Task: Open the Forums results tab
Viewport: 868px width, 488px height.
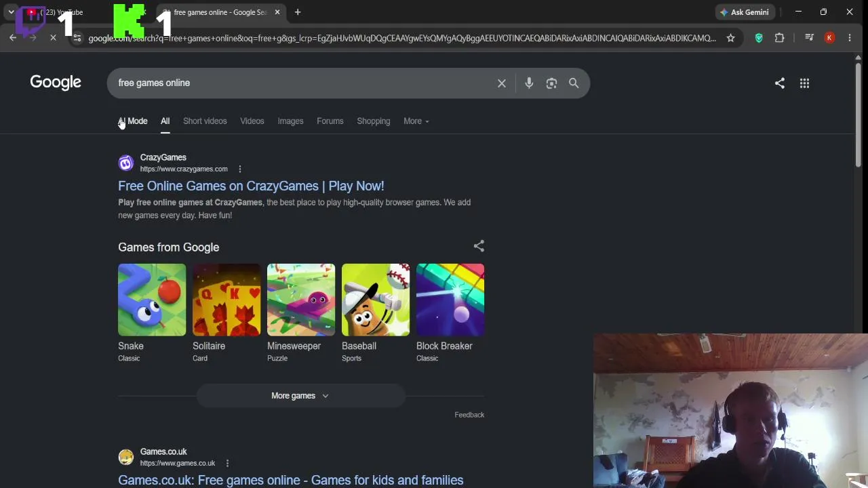Action: coord(330,121)
